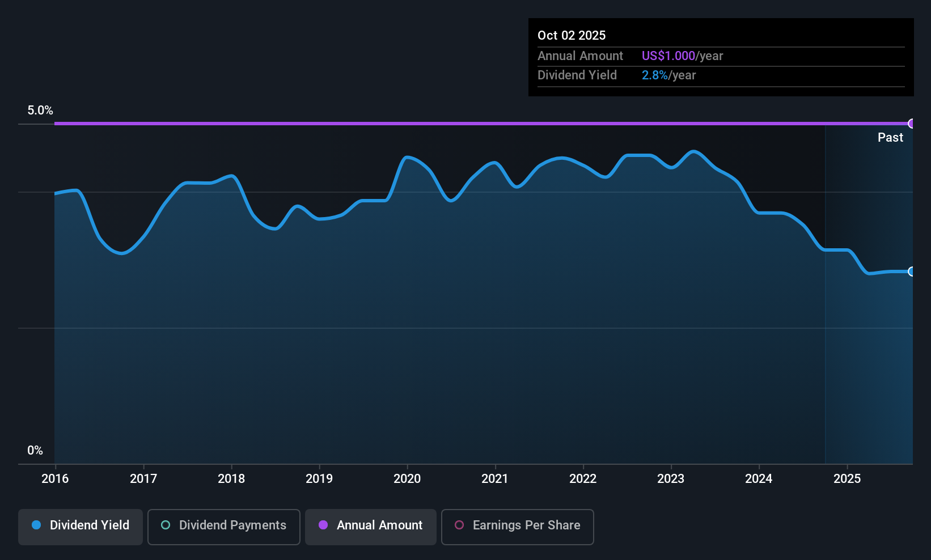Click the 0% y-axis label
Image resolution: width=931 pixels, height=560 pixels.
(35, 451)
